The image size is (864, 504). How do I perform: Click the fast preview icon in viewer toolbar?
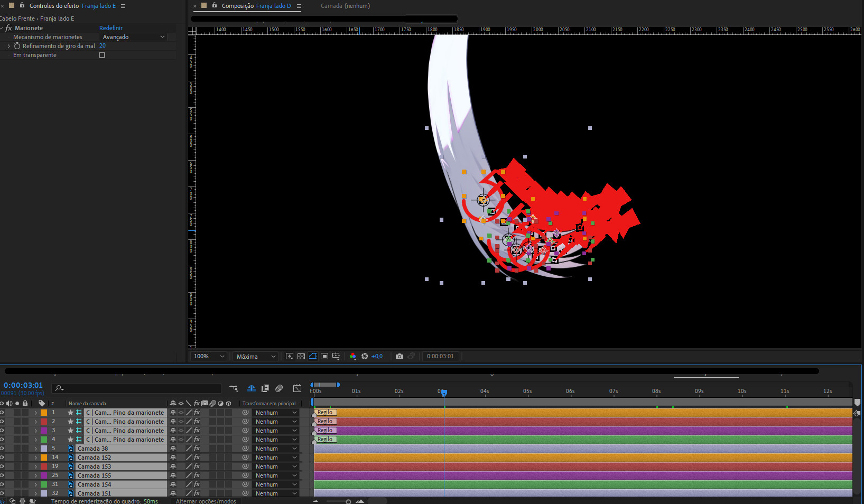290,357
